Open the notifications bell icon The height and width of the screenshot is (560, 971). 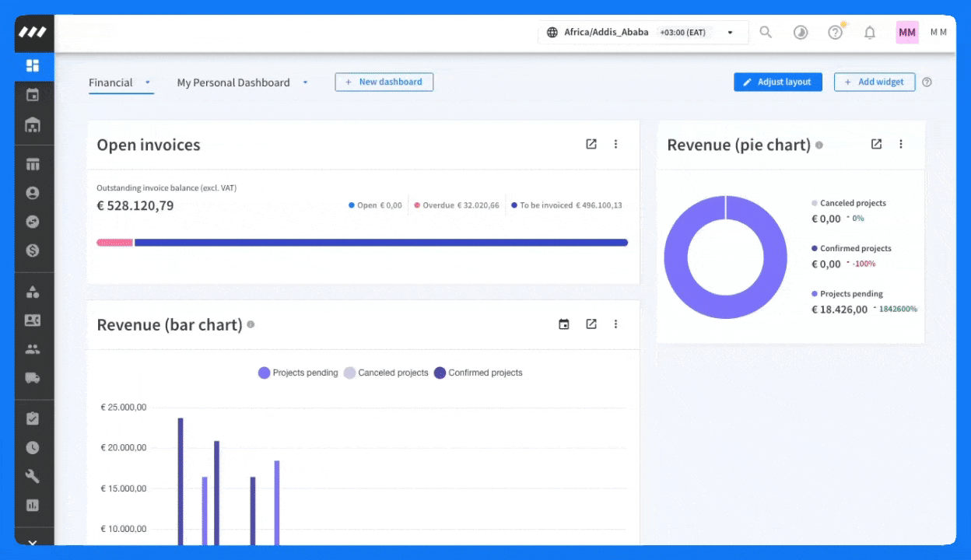[870, 33]
